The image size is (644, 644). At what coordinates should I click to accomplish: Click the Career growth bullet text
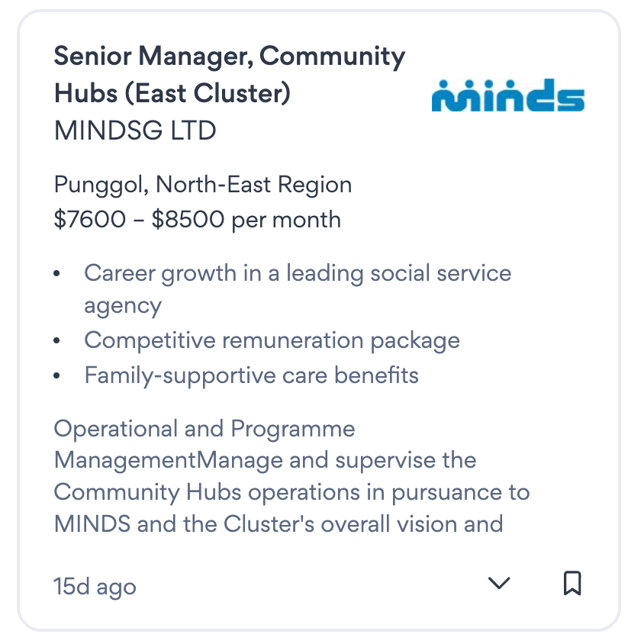pos(298,273)
